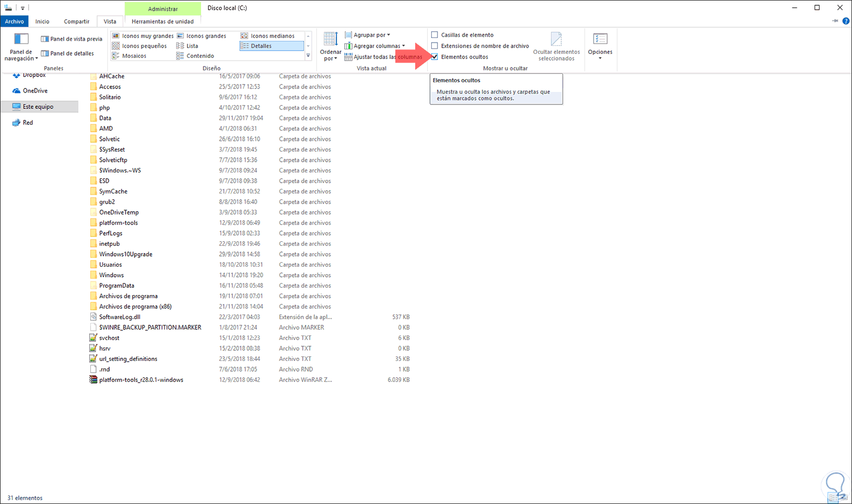Image resolution: width=852 pixels, height=504 pixels.
Task: Select Iconos grandes layout
Action: click(201, 36)
